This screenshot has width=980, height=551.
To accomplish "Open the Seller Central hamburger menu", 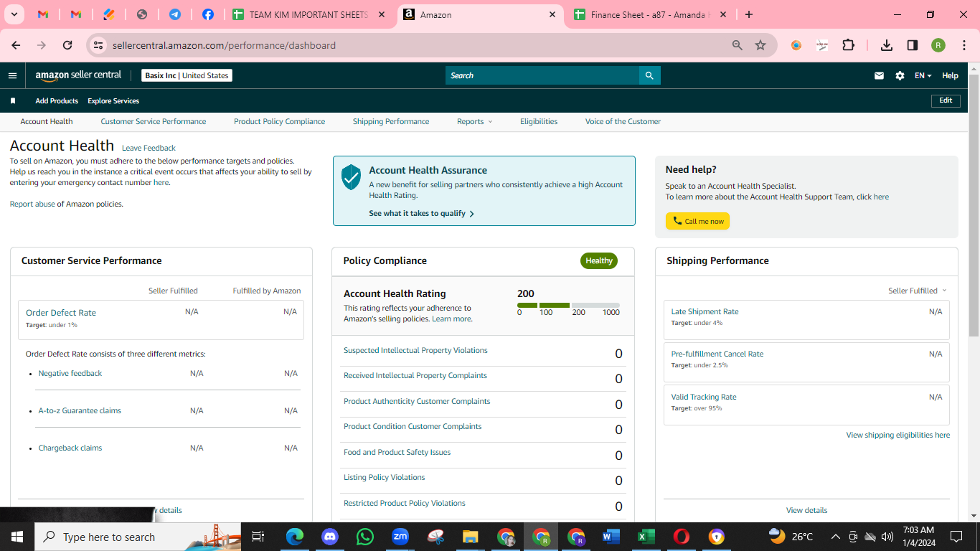I will [12, 75].
